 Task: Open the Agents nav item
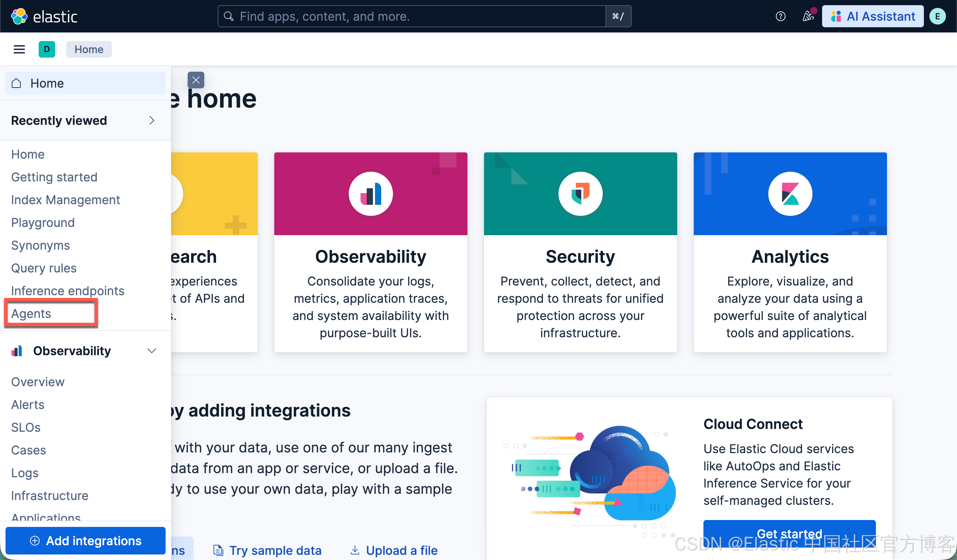tap(31, 313)
